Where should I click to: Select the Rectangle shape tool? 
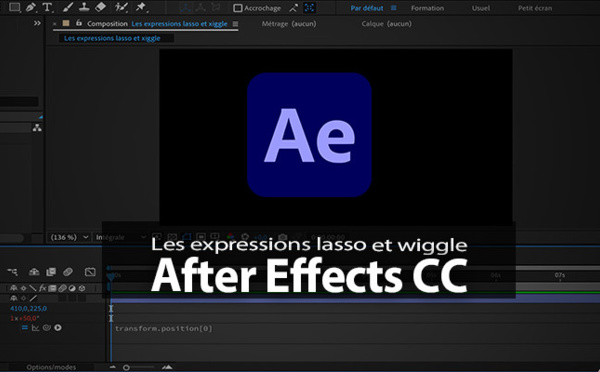click(x=14, y=7)
